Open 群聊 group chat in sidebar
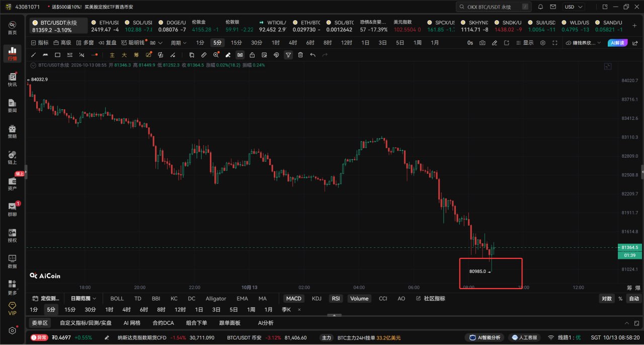Screen dimensions: 644x345 coord(12,210)
